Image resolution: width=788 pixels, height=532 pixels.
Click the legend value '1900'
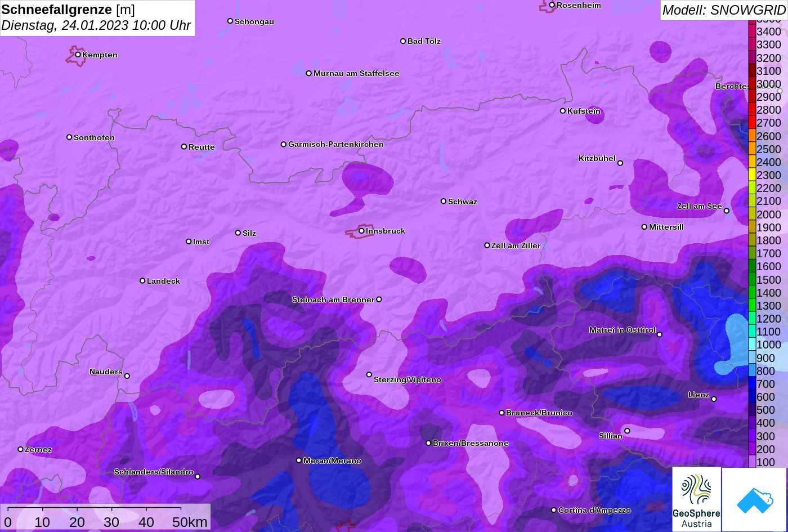pyautogui.click(x=769, y=227)
